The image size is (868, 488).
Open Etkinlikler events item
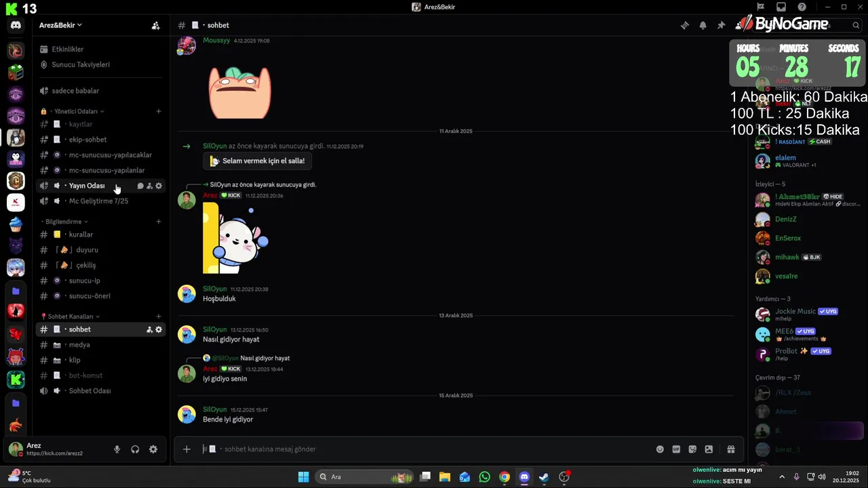[101, 49]
